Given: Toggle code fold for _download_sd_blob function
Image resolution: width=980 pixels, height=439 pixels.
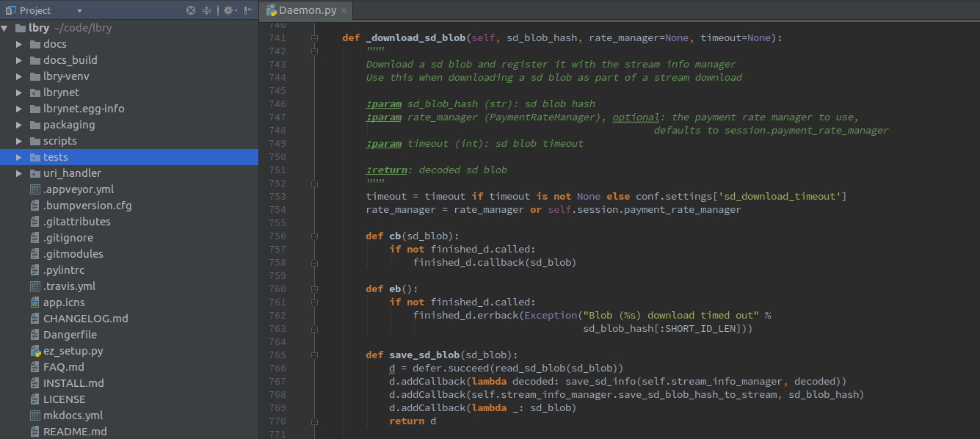Looking at the screenshot, I should point(314,38).
